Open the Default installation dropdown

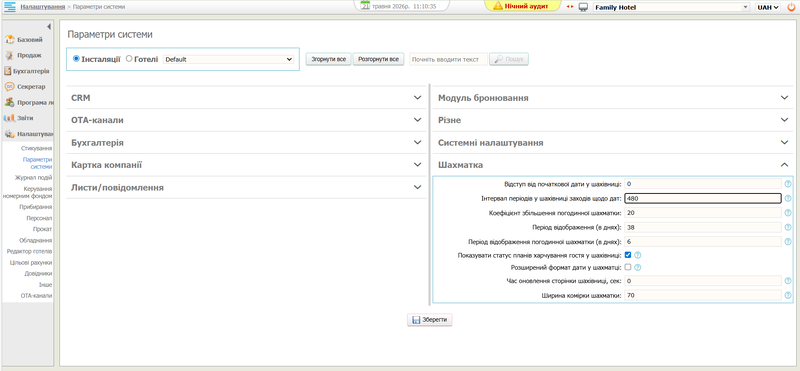point(228,59)
